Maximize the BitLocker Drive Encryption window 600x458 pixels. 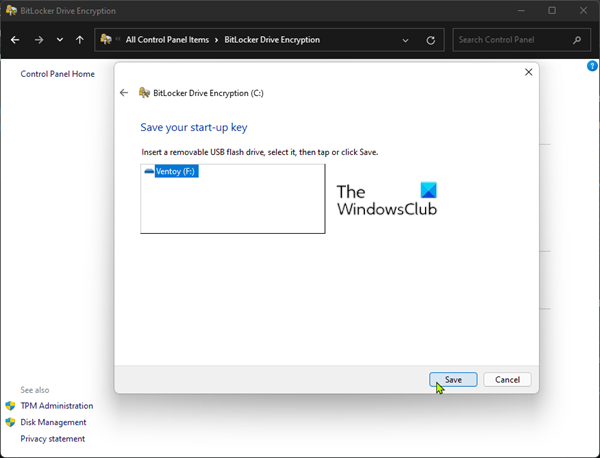coord(552,11)
